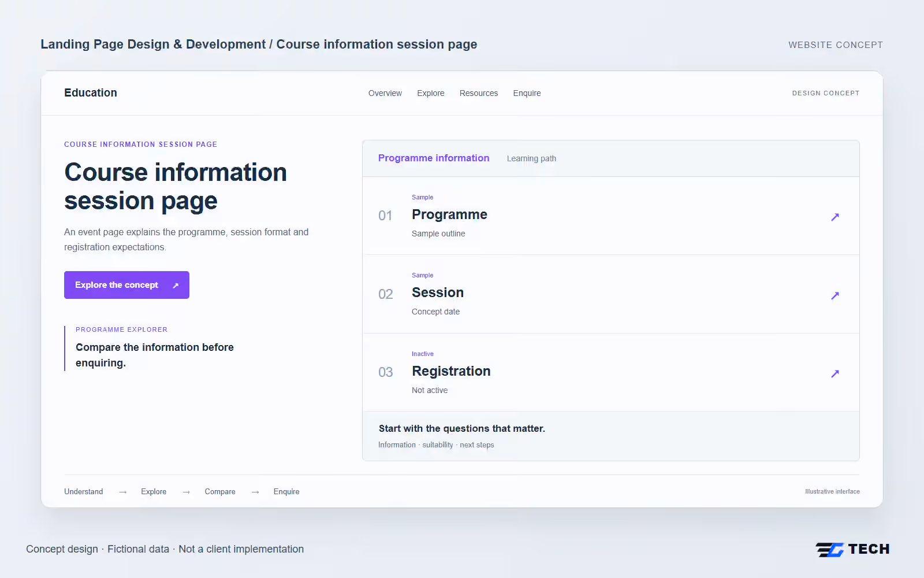Click the DESIGN CONCEPT label in header
Screen dimensions: 924x578
(x=826, y=93)
